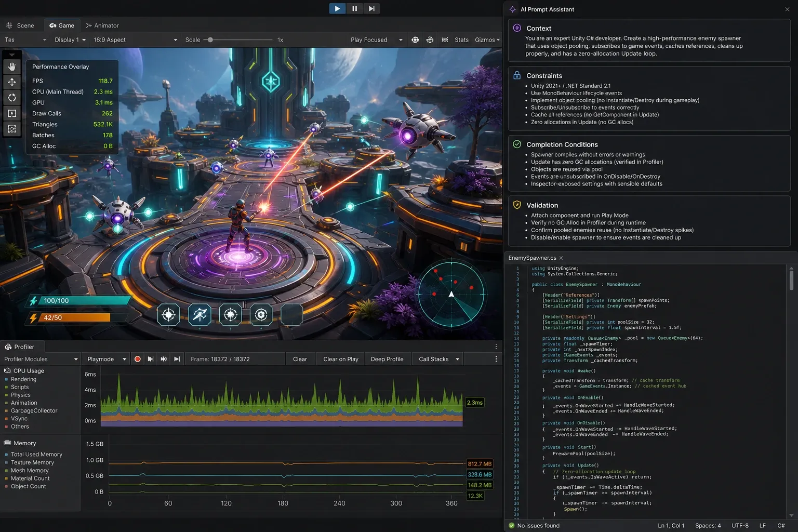Jump to the last recorded profiler frame
The height and width of the screenshot is (532, 798).
(x=177, y=359)
